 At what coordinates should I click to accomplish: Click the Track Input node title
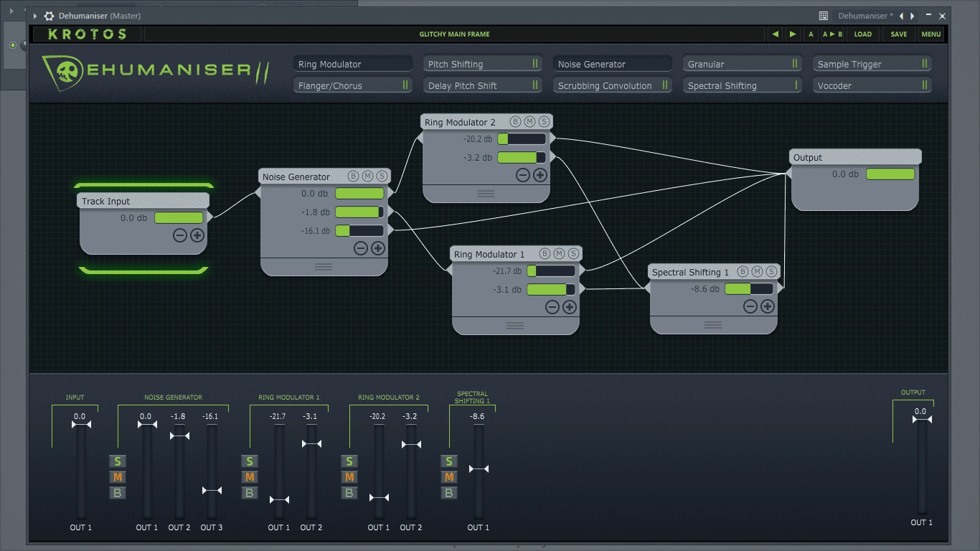tap(105, 201)
